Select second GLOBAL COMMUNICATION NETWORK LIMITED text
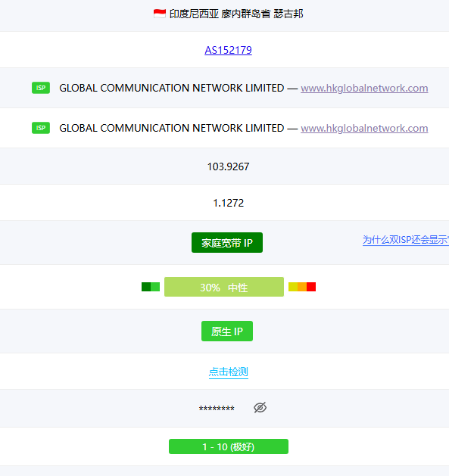This screenshot has width=449, height=476. (172, 128)
